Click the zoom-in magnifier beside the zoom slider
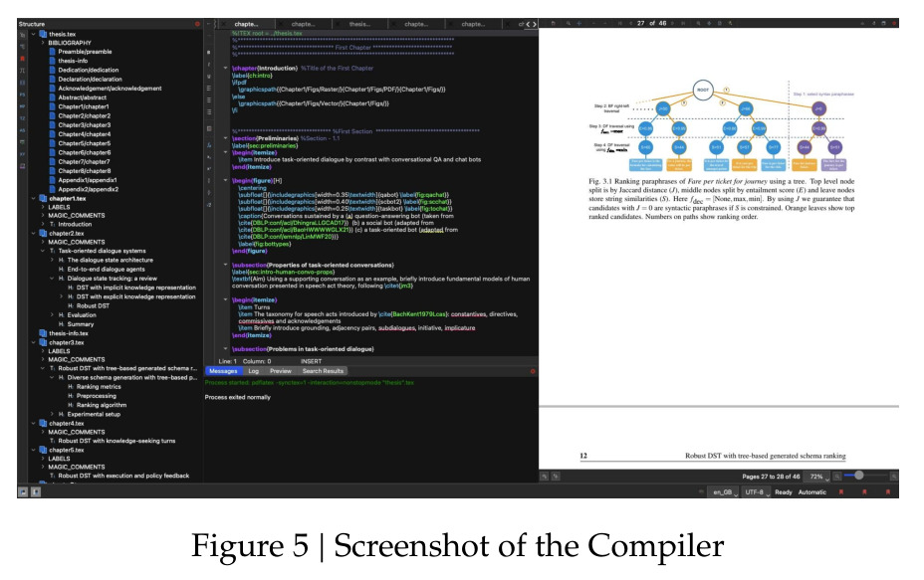This screenshot has width=924, height=580. [x=893, y=476]
